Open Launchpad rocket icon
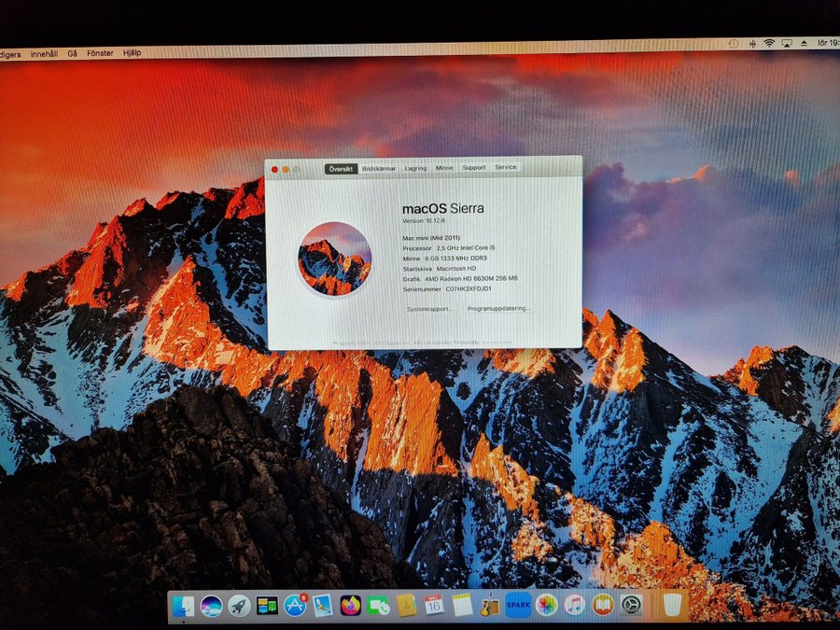The image size is (840, 630). 239,606
